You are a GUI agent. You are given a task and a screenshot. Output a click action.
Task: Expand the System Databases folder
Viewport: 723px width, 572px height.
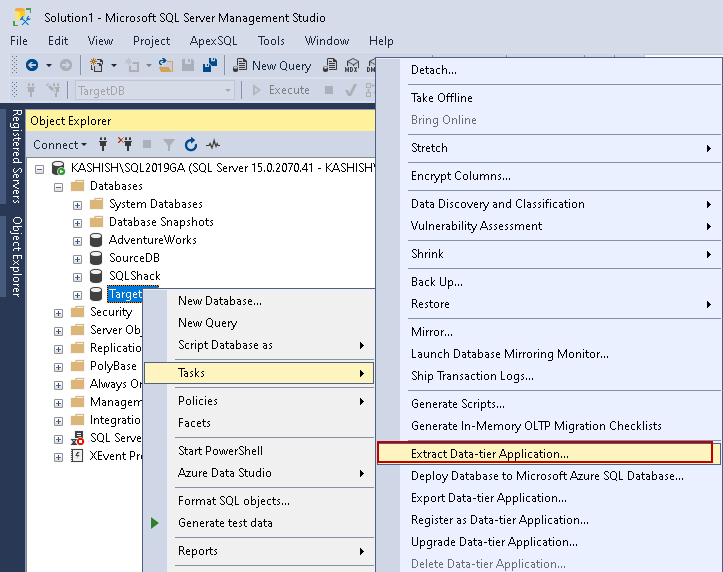(x=78, y=204)
